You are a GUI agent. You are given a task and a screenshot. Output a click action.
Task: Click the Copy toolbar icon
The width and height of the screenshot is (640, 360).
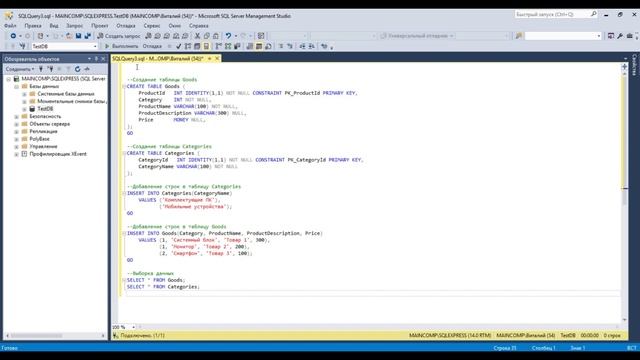207,36
